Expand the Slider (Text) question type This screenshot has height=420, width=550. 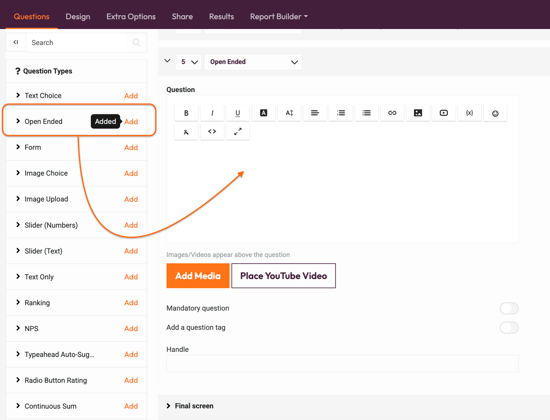(x=18, y=251)
